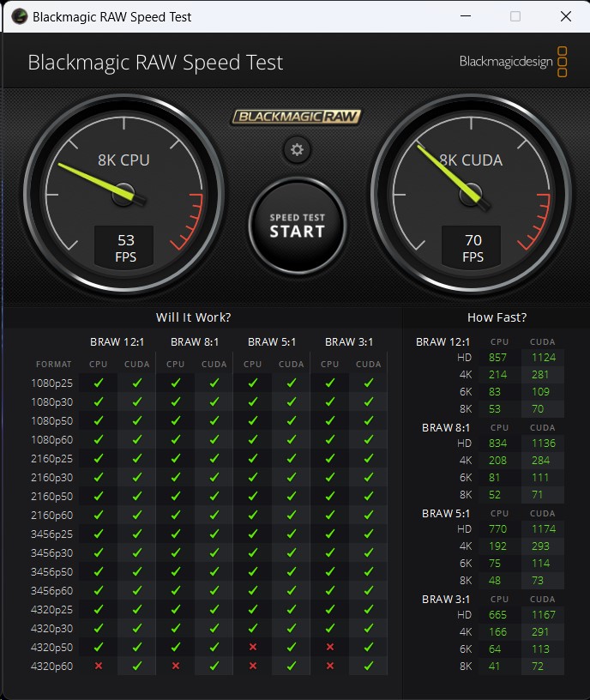Click the checkmark for 4320p60 BRAW 8:1 CUDA

pyautogui.click(x=214, y=666)
